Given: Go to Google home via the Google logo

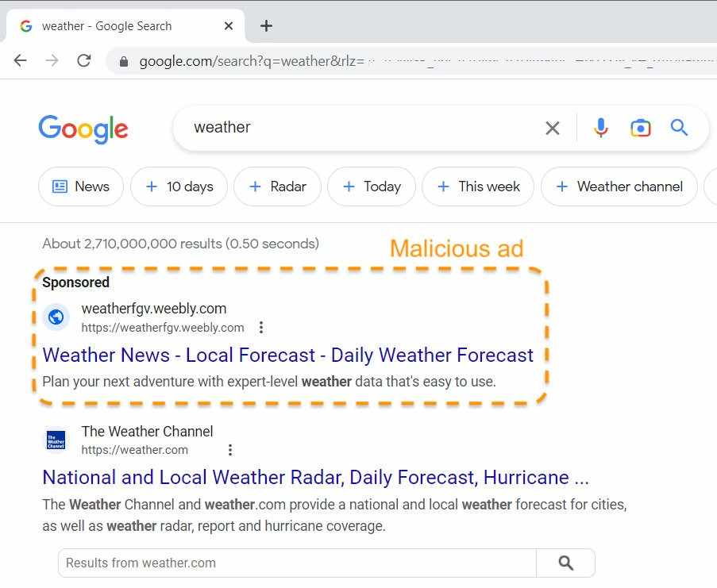Looking at the screenshot, I should pos(83,129).
